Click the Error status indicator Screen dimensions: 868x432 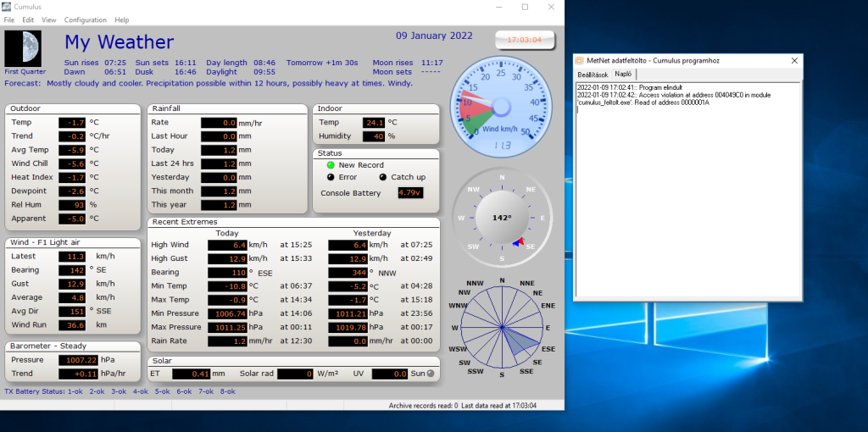point(331,177)
